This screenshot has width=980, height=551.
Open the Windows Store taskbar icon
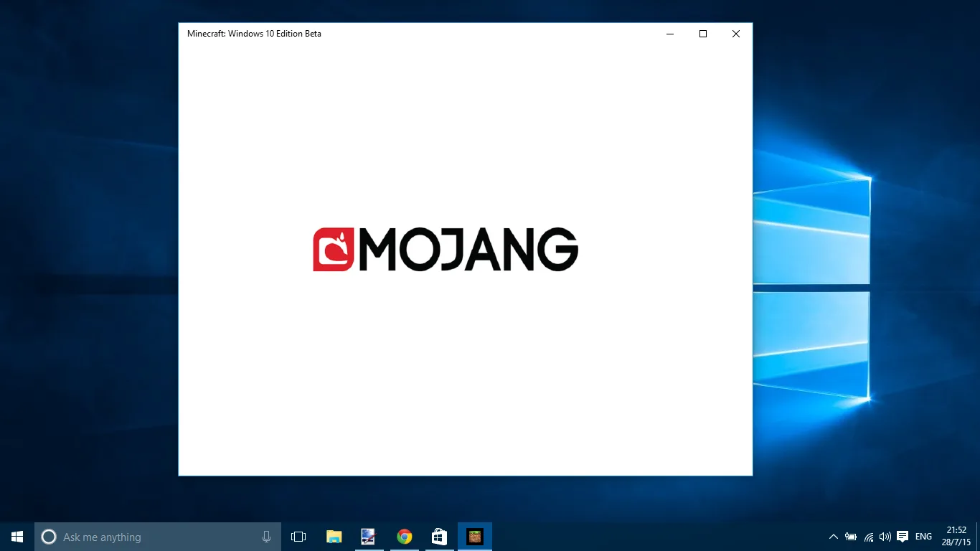click(x=439, y=537)
